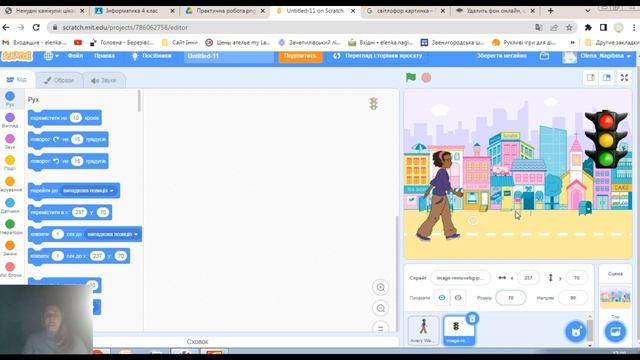Image resolution: width=640 pixels, height=360 pixels.
Task: Select the Sound block category
Action: tap(10, 141)
